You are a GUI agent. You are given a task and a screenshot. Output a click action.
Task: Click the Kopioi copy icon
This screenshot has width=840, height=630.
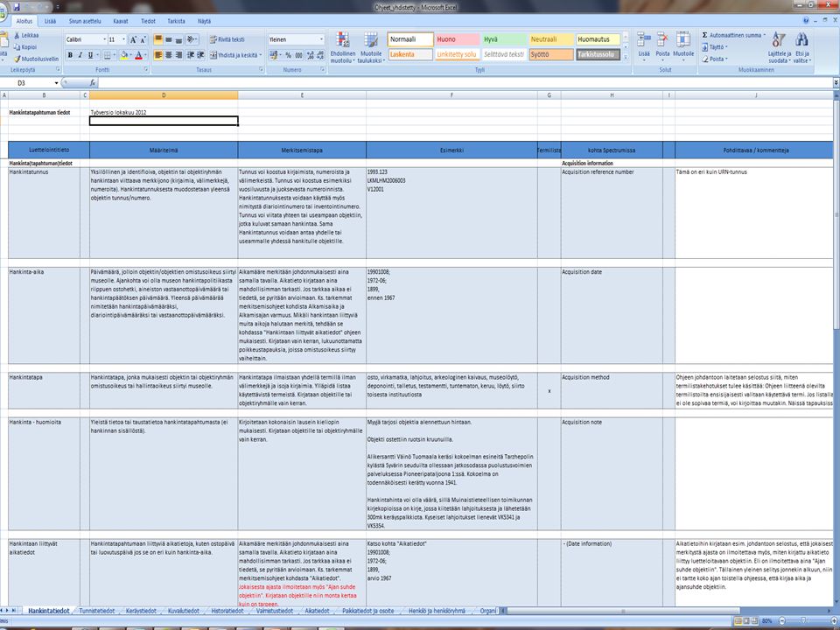[x=17, y=47]
